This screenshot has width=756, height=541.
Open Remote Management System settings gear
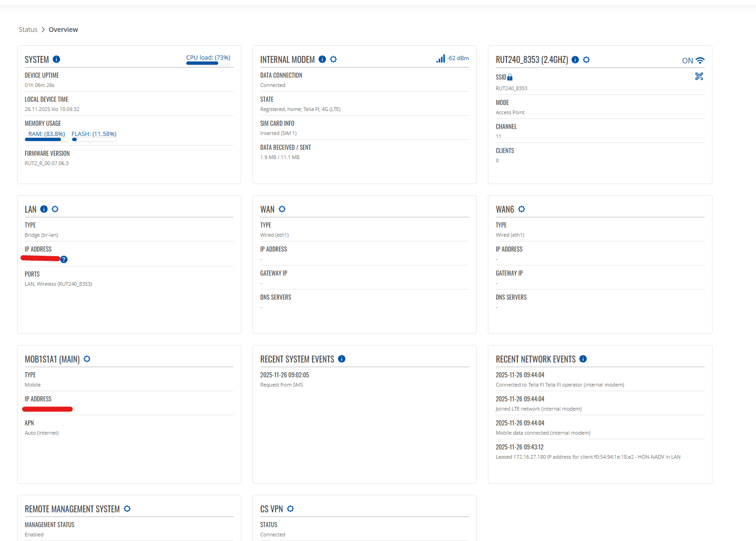(127, 509)
